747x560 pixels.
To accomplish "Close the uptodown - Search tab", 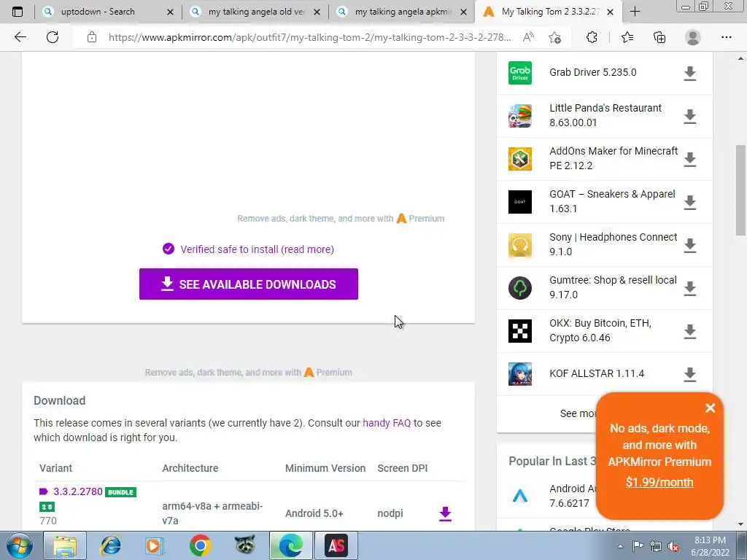I will [x=170, y=12].
